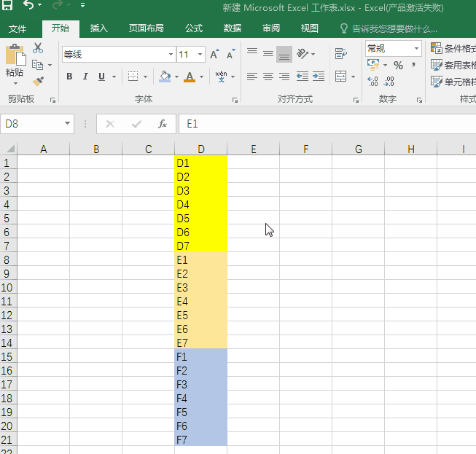This screenshot has height=454, width=476.
Task: Save the workbook with the floppy icon
Action: 7,6
